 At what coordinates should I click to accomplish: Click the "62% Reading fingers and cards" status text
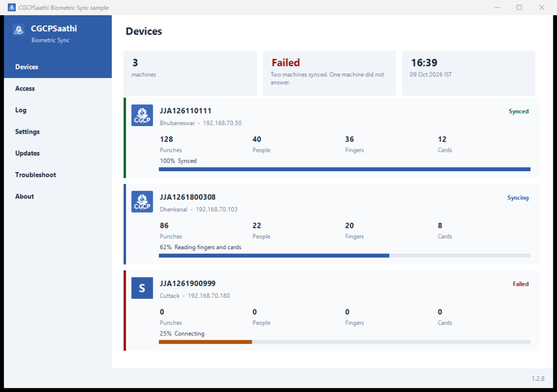[x=201, y=247]
